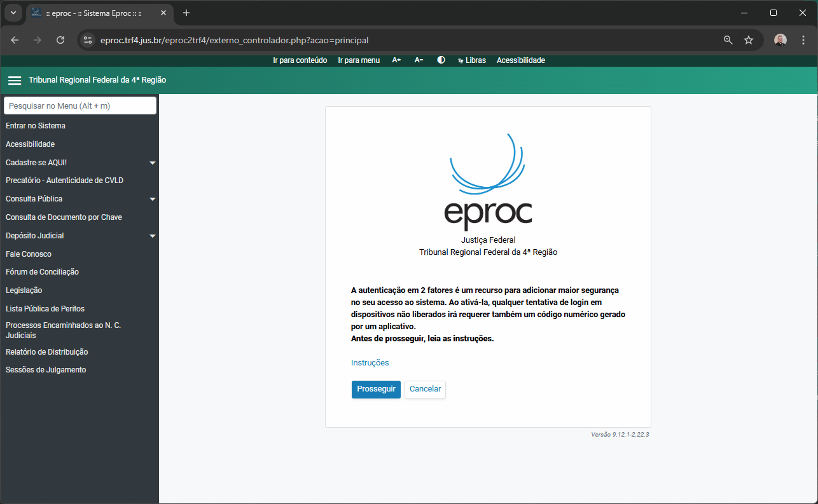Focus the Pesquisar no Menu search field
818x504 pixels.
coord(80,106)
